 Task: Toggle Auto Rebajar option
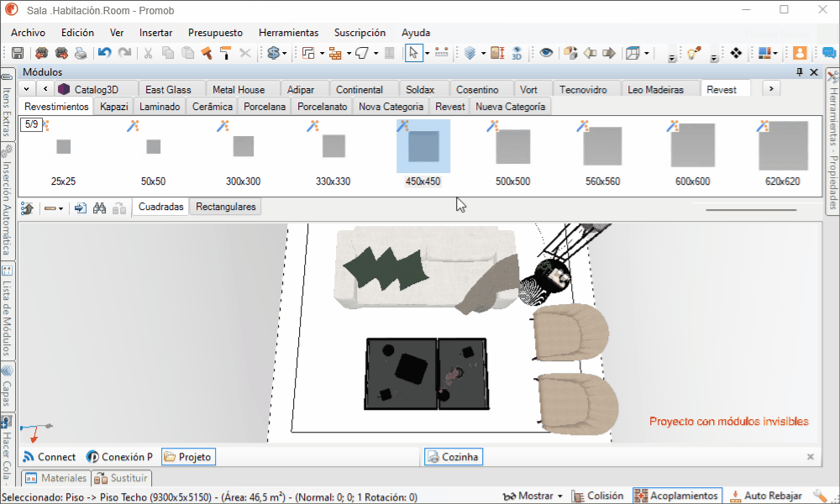767,496
